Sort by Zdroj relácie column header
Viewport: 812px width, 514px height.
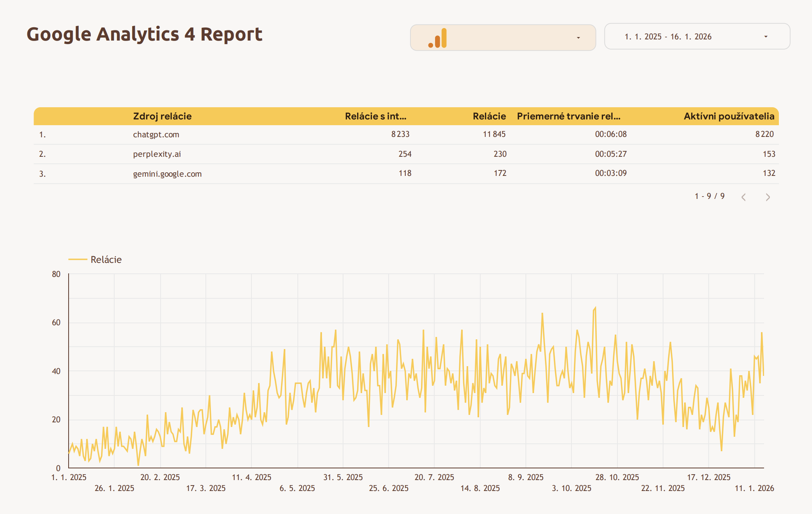pyautogui.click(x=162, y=116)
